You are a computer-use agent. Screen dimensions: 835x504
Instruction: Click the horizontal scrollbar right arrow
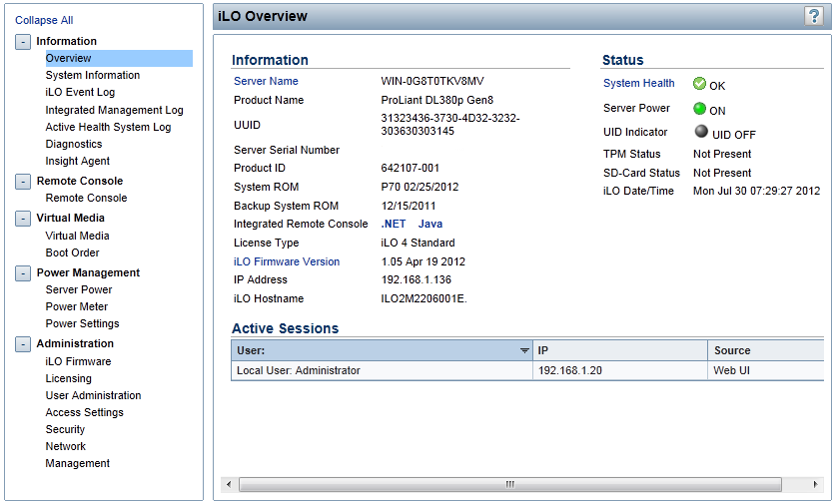click(815, 484)
